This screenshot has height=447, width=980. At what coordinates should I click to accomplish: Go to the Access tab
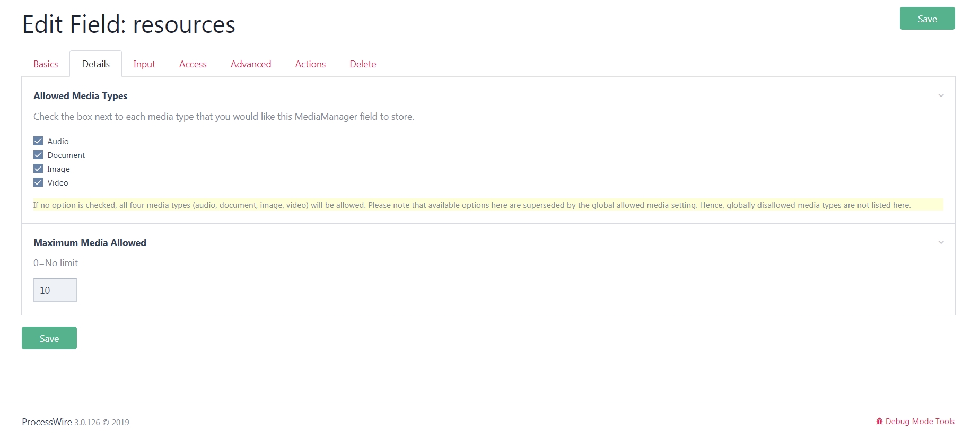pyautogui.click(x=193, y=64)
